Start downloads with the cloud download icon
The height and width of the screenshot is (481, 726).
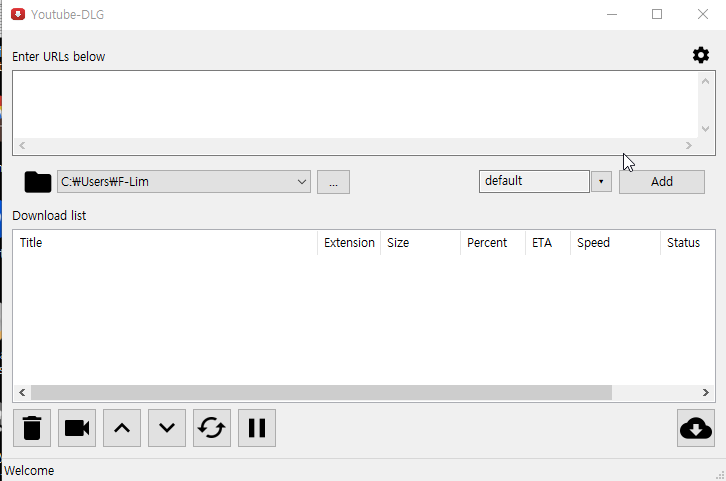696,428
